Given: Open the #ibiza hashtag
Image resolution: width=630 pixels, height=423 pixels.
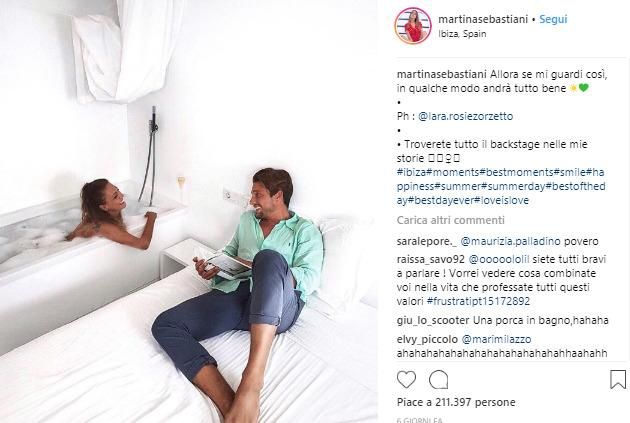Looking at the screenshot, I should tap(411, 172).
